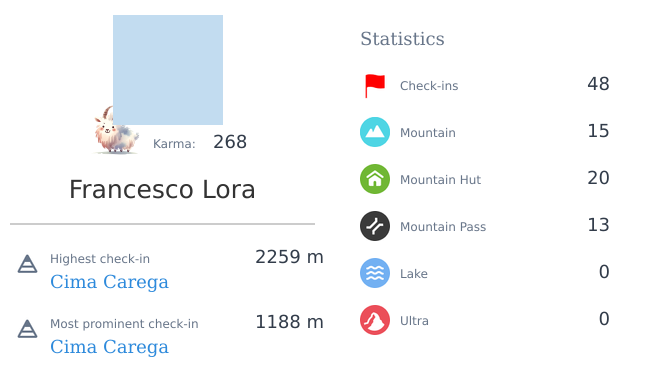Select the cyan Mountain icon
This screenshot has width=650, height=385.
[x=375, y=132]
